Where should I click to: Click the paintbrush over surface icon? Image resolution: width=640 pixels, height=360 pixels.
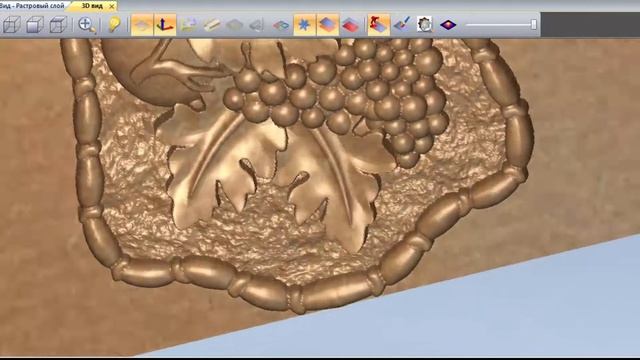pos(402,25)
